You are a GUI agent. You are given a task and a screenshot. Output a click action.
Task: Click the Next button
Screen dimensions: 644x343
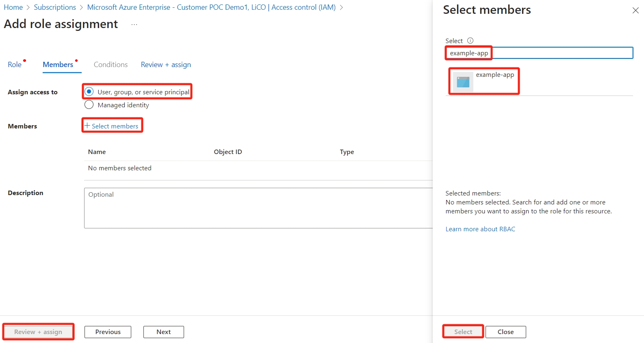tap(163, 332)
